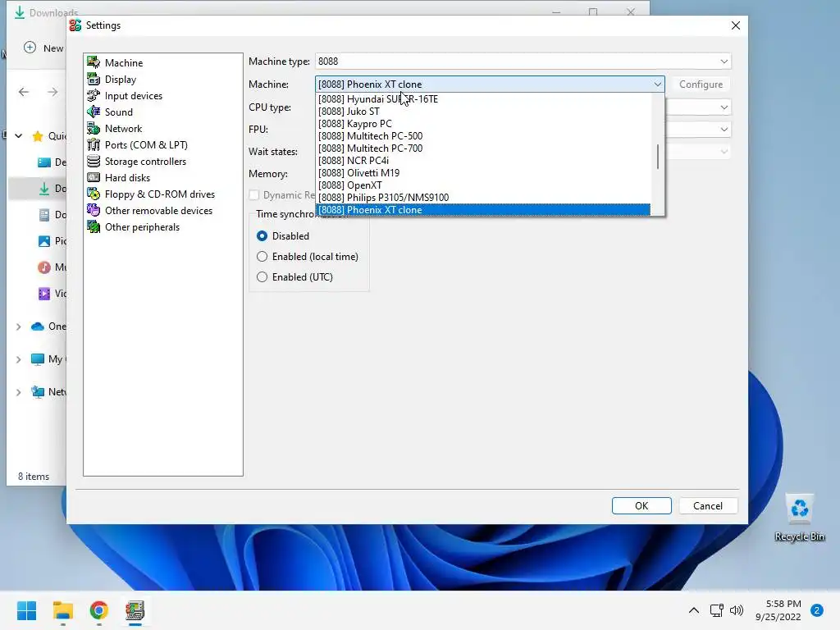The image size is (840, 630).
Task: Collapse the Machine dropdown list
Action: [657, 84]
